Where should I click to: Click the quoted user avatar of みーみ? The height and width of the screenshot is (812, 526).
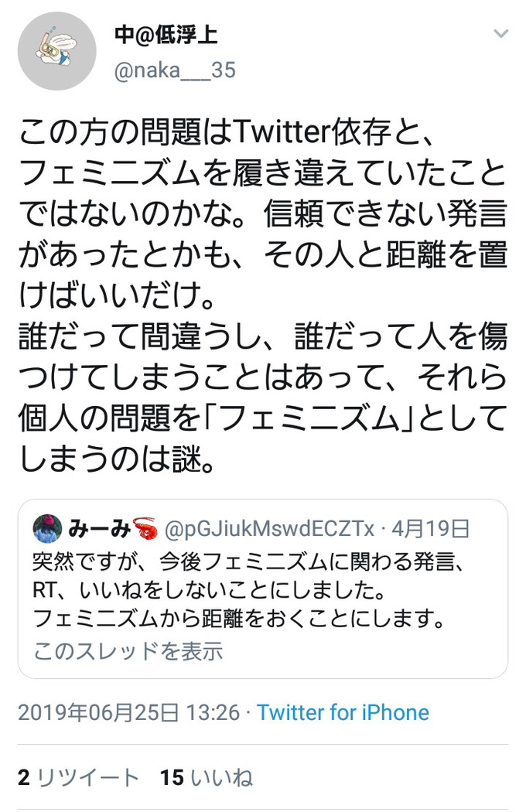48,529
